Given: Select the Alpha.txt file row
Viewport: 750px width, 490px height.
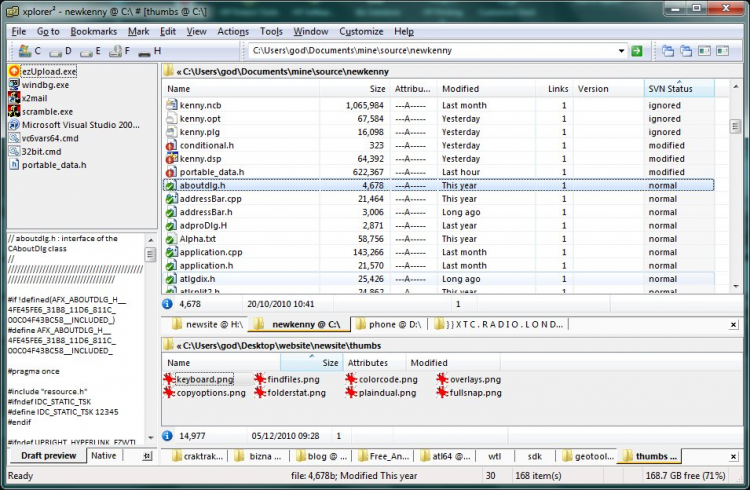Looking at the screenshot, I should tap(439, 239).
